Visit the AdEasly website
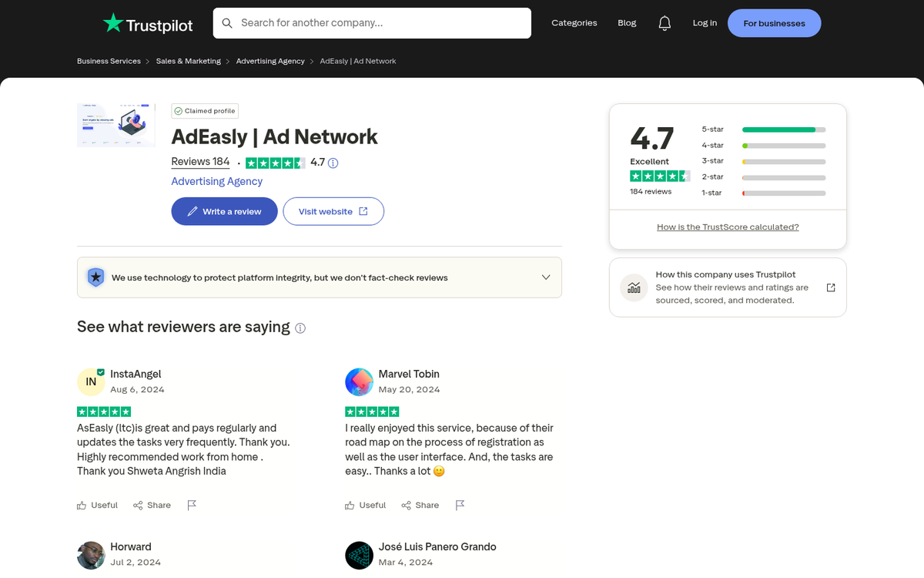The width and height of the screenshot is (924, 578). pyautogui.click(x=333, y=210)
